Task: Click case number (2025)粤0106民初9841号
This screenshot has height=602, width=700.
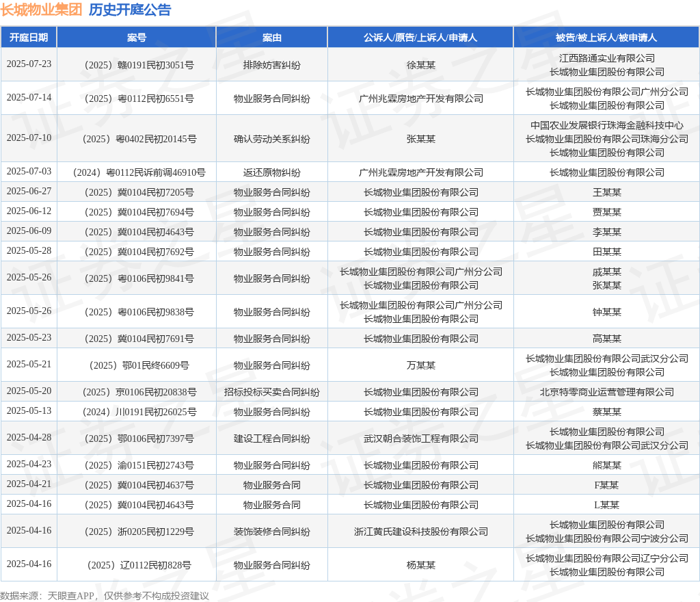Action: click(139, 278)
